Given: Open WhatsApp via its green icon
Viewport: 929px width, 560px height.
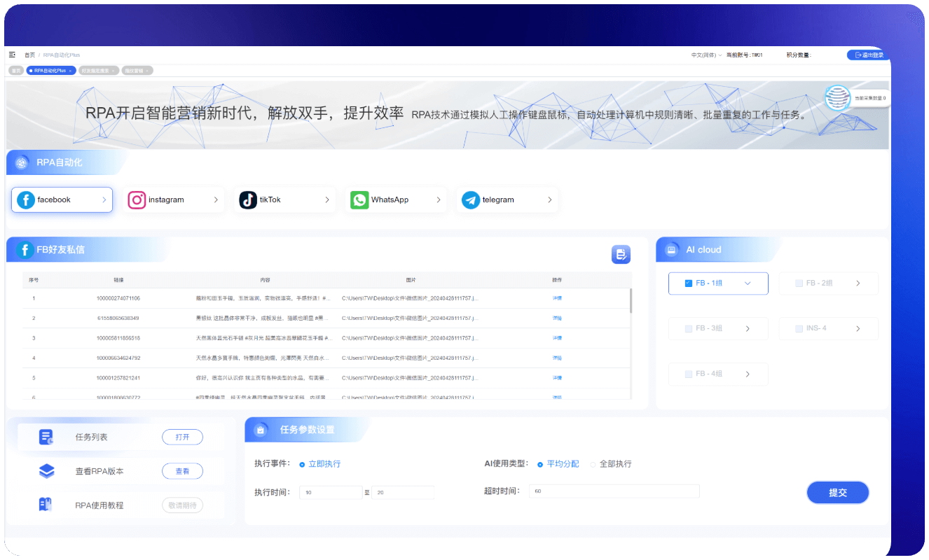Looking at the screenshot, I should [x=359, y=200].
